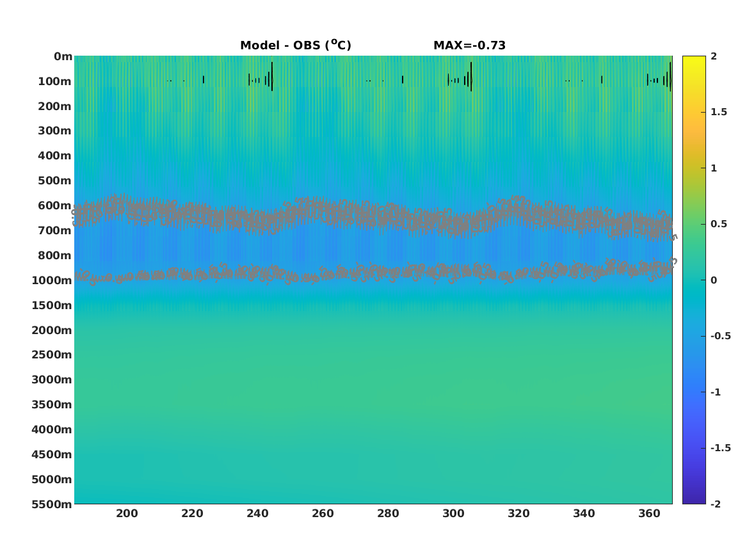This screenshot has height=560, width=747.
Task: Click the colorbar at the 0 level
Action: pos(694,280)
